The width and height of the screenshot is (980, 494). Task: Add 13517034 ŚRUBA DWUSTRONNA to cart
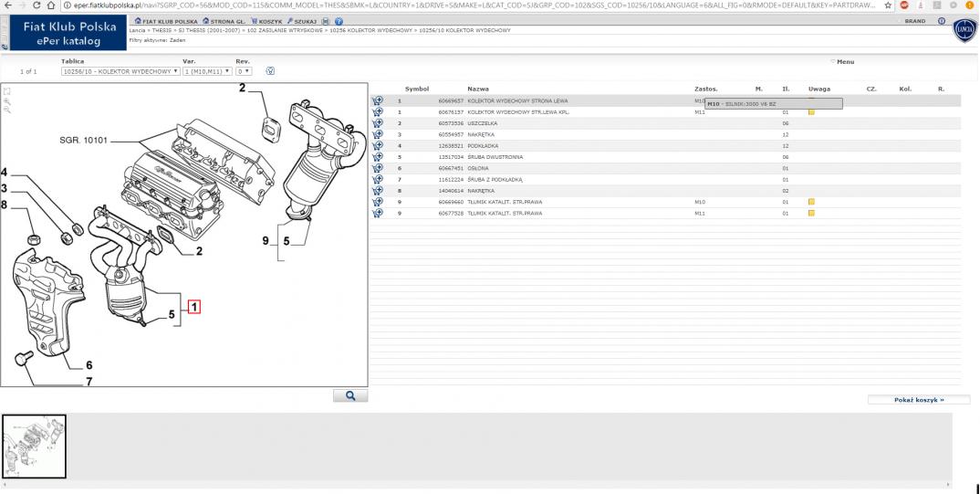378,157
